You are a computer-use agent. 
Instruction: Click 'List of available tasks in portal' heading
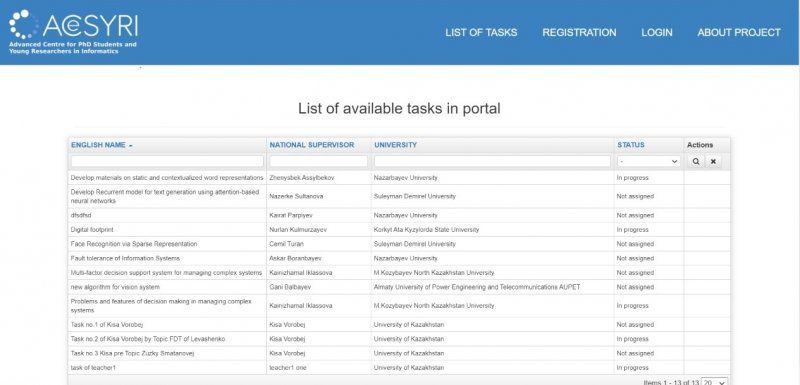399,109
